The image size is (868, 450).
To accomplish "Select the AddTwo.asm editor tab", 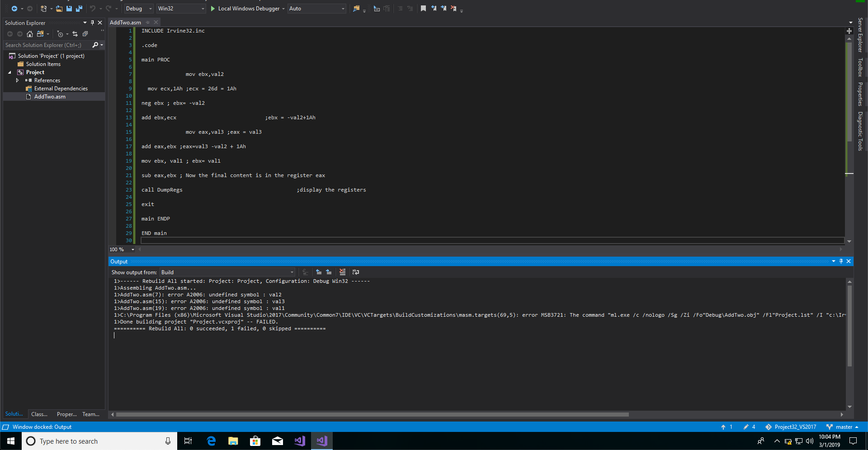I will tap(125, 22).
